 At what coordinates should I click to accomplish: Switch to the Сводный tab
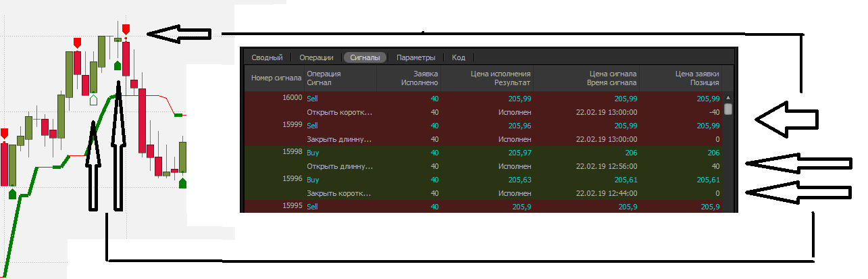(x=266, y=58)
